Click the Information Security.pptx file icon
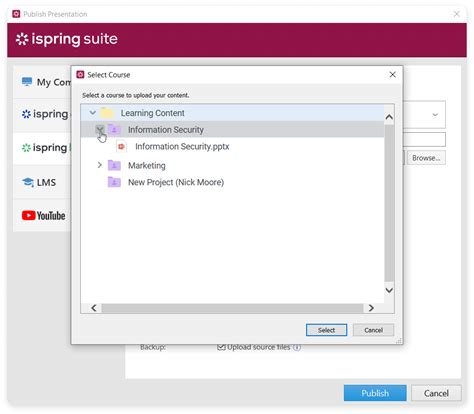The height and width of the screenshot is (414, 474). pyautogui.click(x=121, y=146)
